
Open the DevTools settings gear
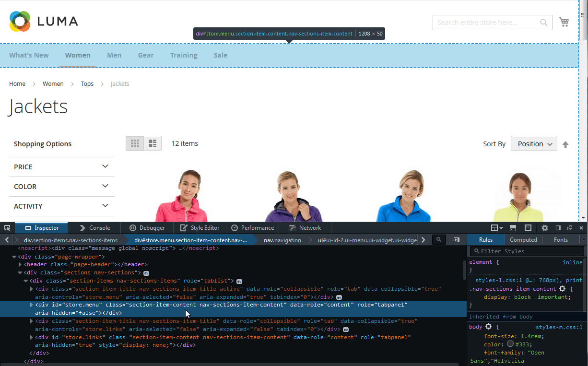click(545, 227)
